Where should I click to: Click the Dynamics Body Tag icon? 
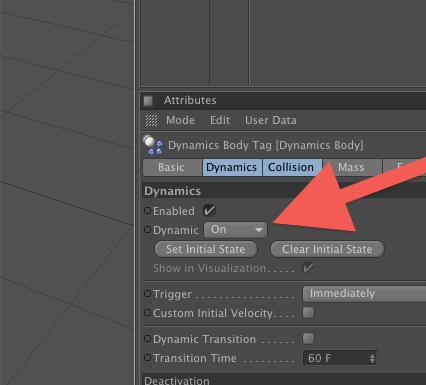coord(153,145)
